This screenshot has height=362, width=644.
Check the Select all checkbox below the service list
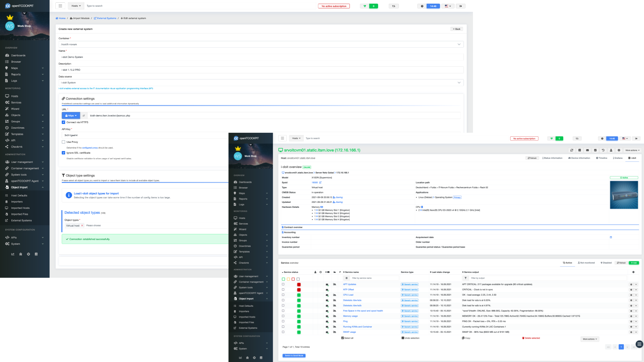[342, 338]
